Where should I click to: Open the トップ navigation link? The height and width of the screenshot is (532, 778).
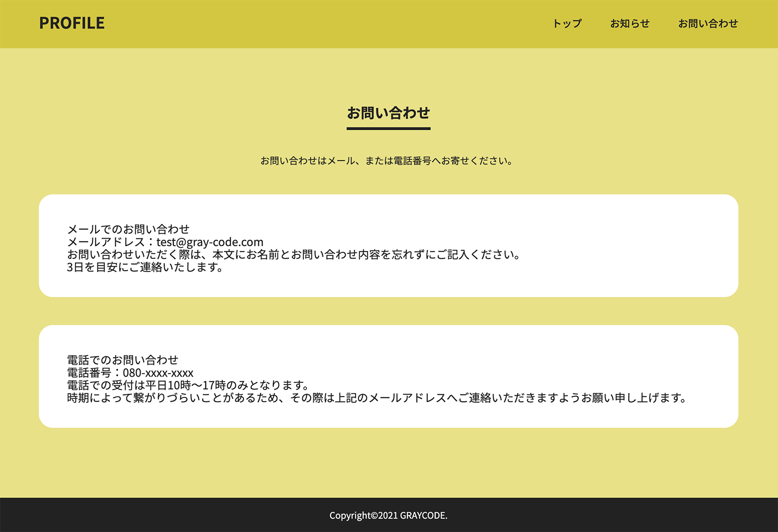point(567,23)
